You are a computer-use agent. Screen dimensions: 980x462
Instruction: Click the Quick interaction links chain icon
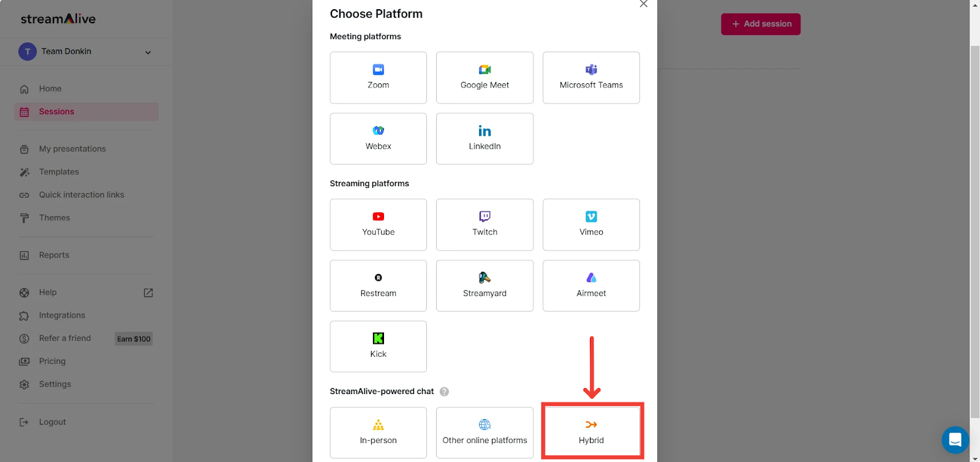pos(24,195)
